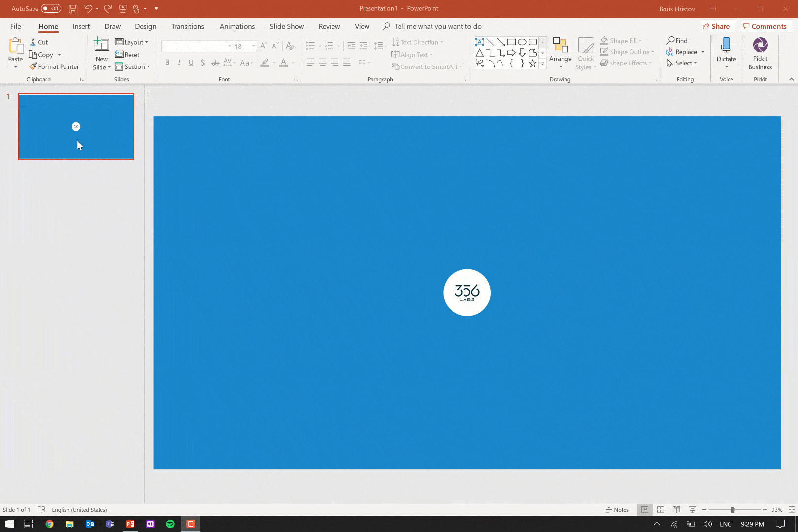Open the Select dropdown in Editing
Viewport: 798px width, 532px height.
pyautogui.click(x=682, y=63)
